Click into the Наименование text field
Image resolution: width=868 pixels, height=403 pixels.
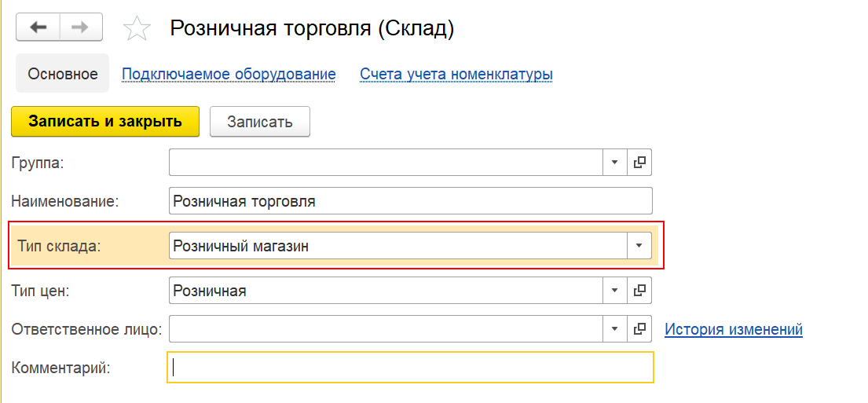[x=410, y=201]
